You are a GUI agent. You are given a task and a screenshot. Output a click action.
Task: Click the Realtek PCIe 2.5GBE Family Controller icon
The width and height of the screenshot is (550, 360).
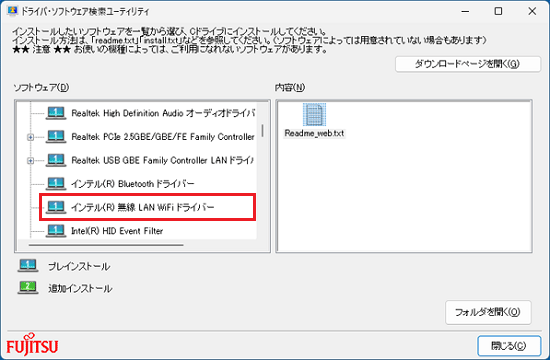pos(56,137)
